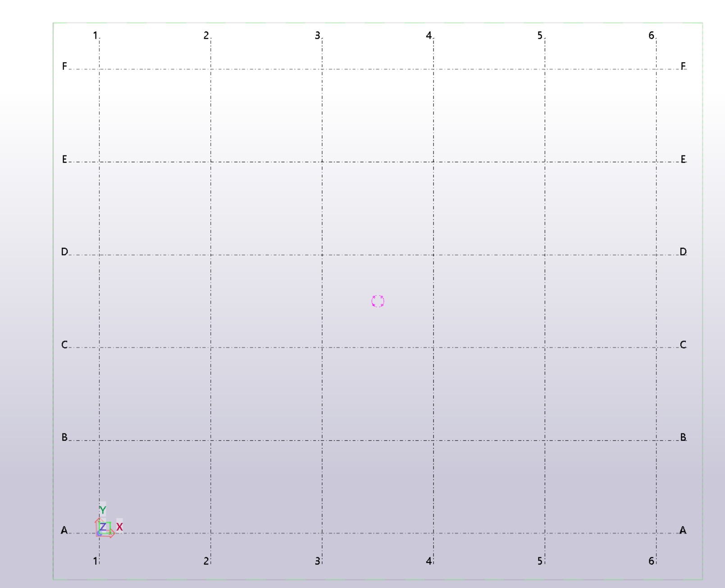The height and width of the screenshot is (588, 725).
Task: Select grid label 2 along the bottom edge
Action: (x=206, y=561)
